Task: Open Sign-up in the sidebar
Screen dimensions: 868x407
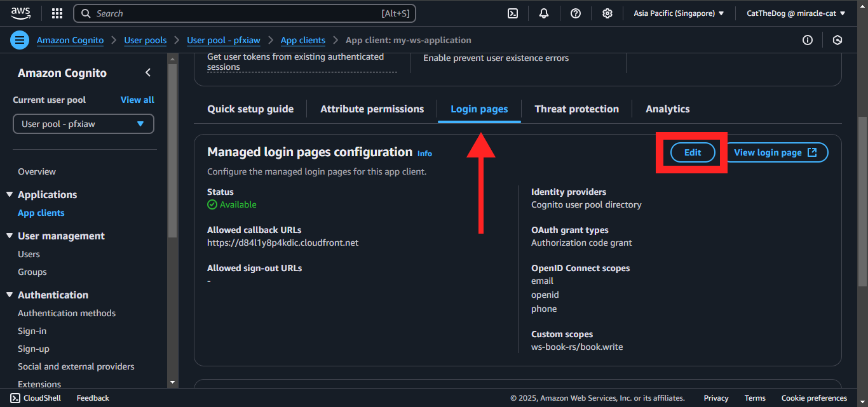Action: (x=34, y=349)
